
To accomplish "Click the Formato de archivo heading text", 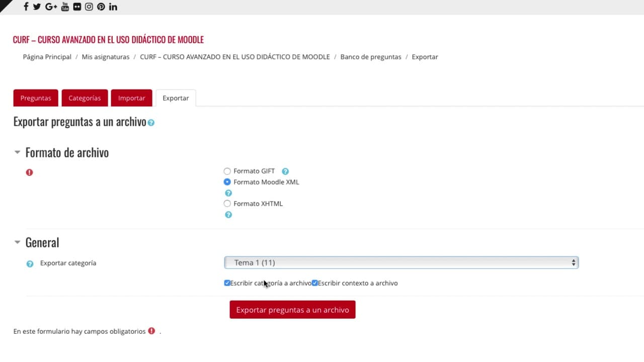I will (x=67, y=152).
